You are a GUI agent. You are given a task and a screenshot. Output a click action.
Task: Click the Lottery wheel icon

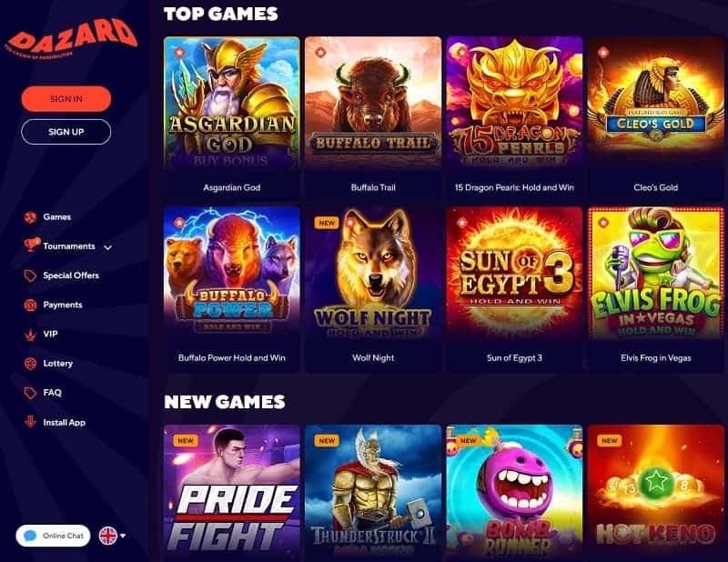click(x=31, y=364)
